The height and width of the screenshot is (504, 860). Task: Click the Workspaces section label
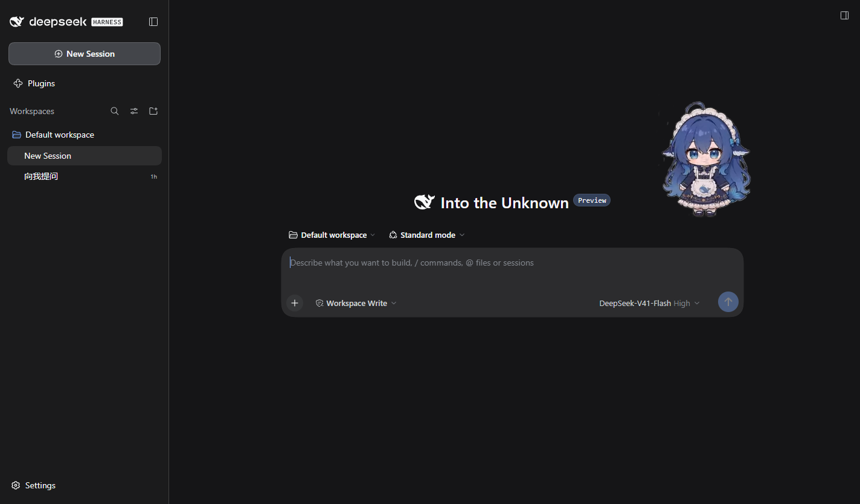click(x=32, y=111)
